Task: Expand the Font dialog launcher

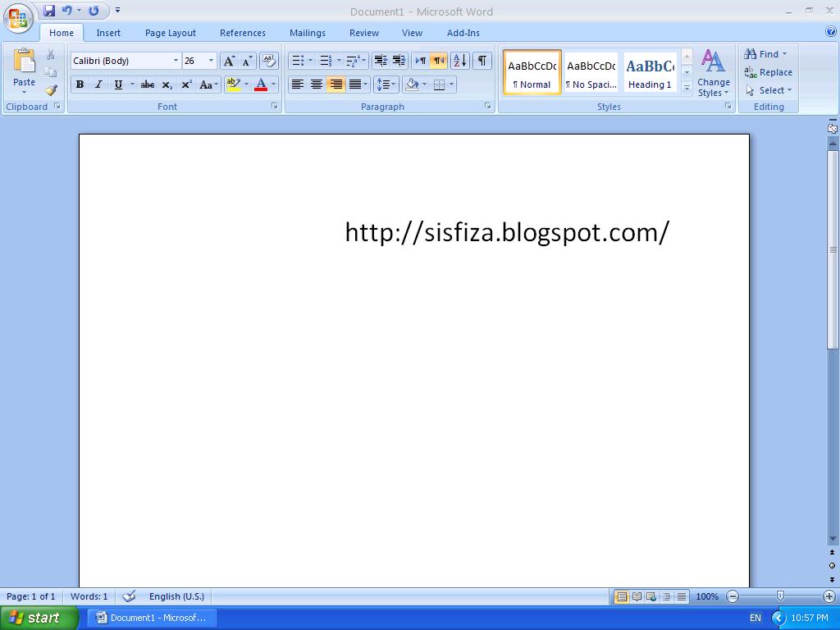Action: tap(274, 106)
